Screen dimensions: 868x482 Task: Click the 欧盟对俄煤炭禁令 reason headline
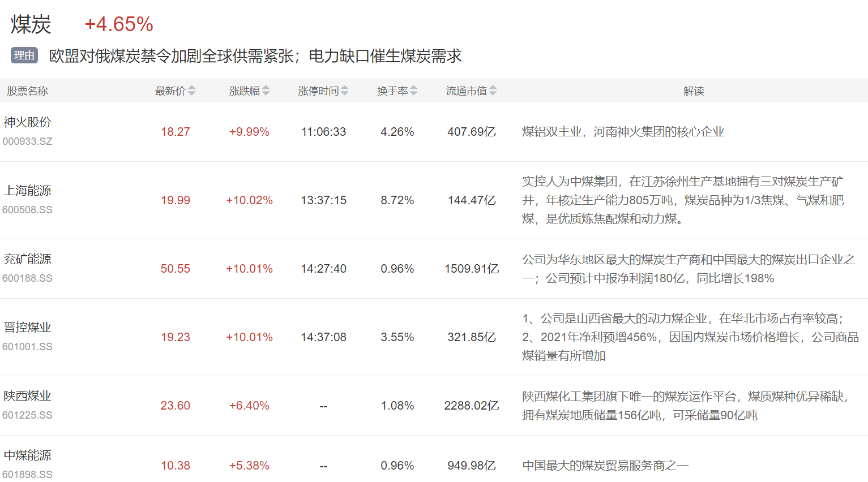[255, 56]
